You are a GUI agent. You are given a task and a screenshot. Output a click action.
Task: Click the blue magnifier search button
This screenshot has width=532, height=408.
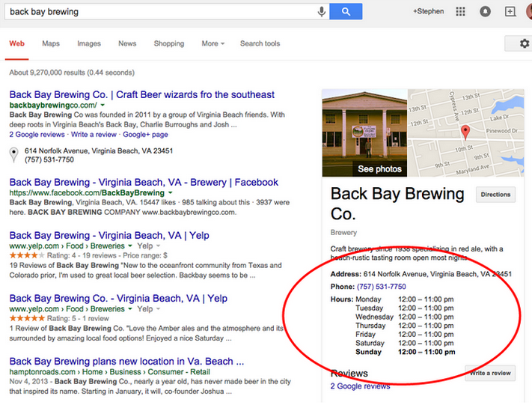point(346,11)
